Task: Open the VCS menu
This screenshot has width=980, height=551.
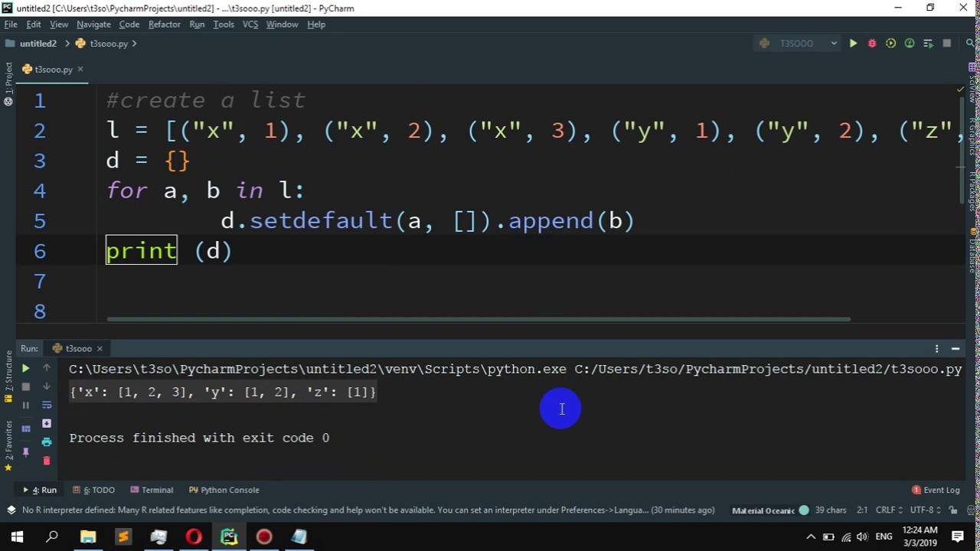Action: 250,24
